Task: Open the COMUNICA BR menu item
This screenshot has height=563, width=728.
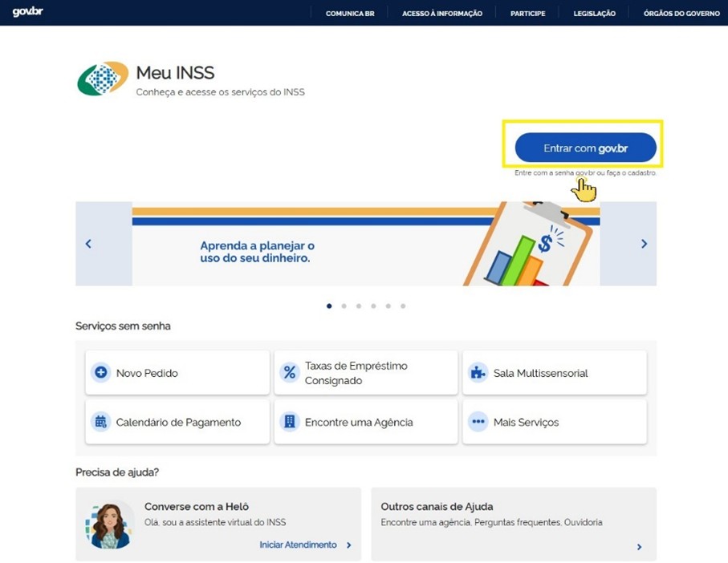Action: pos(351,13)
